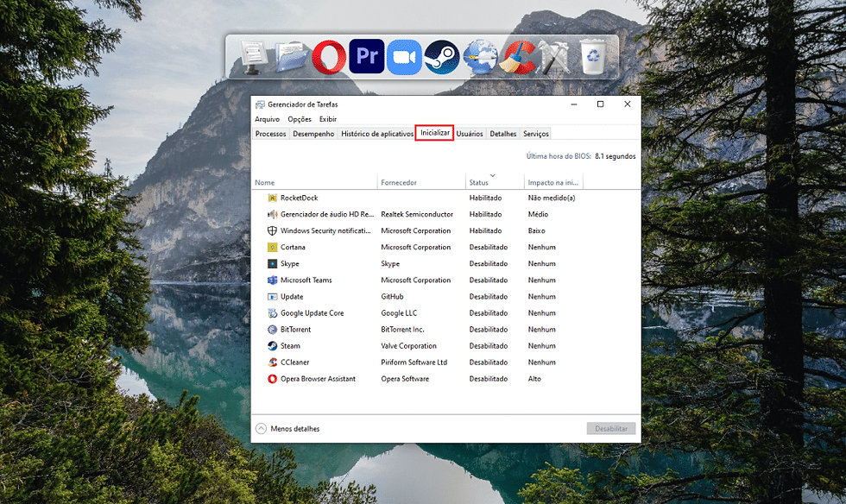
Task: Launch Adobe Premiere Pro from the dock
Action: click(x=367, y=56)
